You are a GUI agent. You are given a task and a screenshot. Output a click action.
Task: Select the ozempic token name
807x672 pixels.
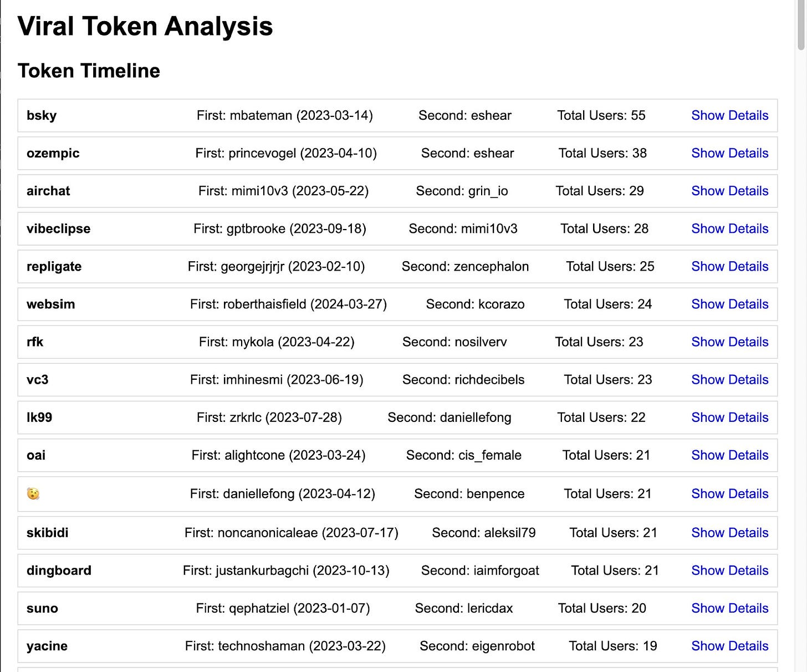click(x=53, y=153)
